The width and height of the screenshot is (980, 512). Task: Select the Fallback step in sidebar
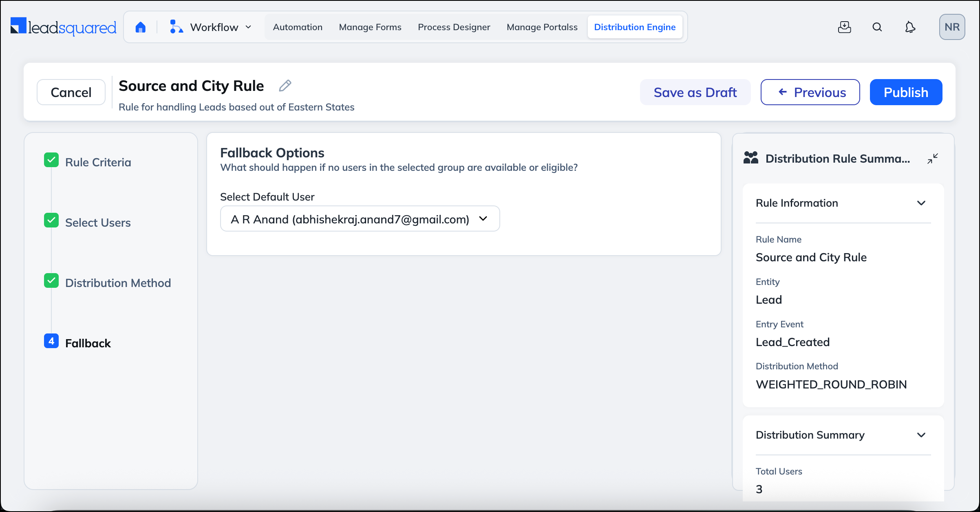pyautogui.click(x=88, y=343)
